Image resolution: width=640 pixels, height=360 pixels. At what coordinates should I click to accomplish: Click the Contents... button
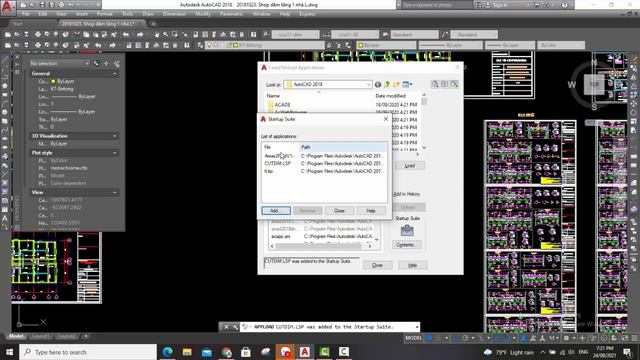point(406,245)
